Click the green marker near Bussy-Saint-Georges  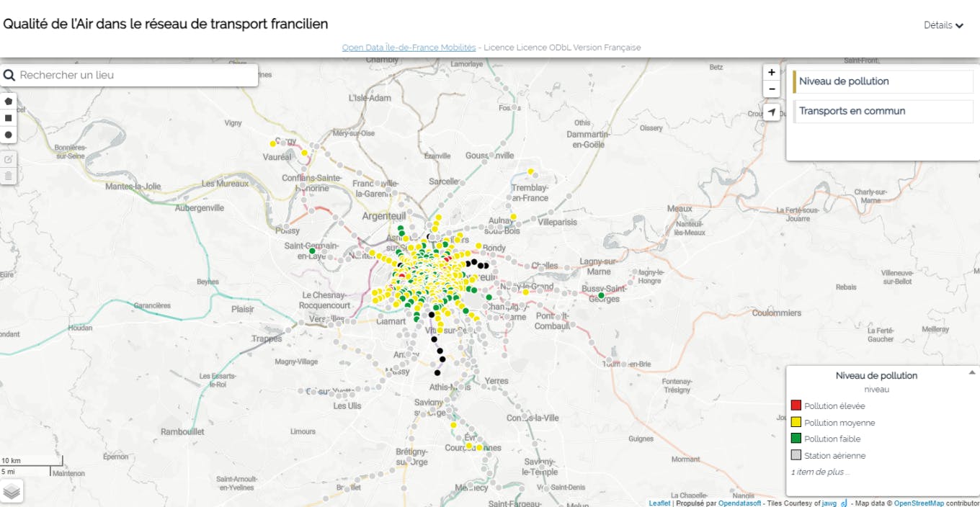[x=601, y=295]
